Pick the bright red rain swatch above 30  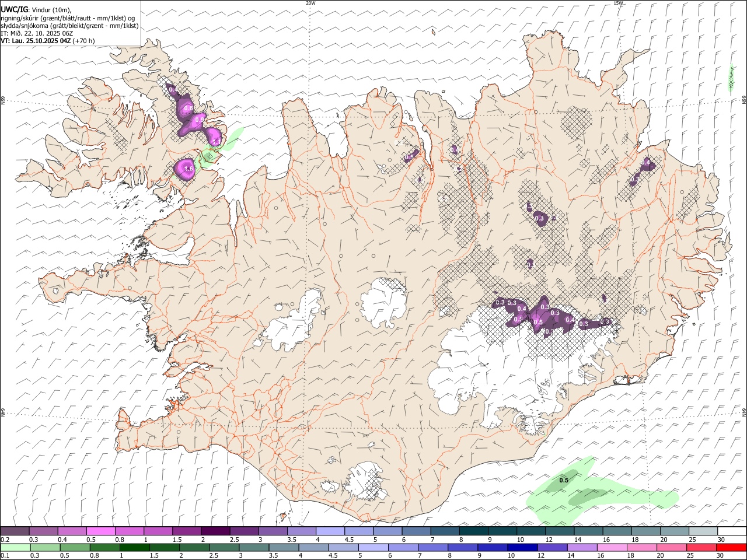(x=731, y=548)
